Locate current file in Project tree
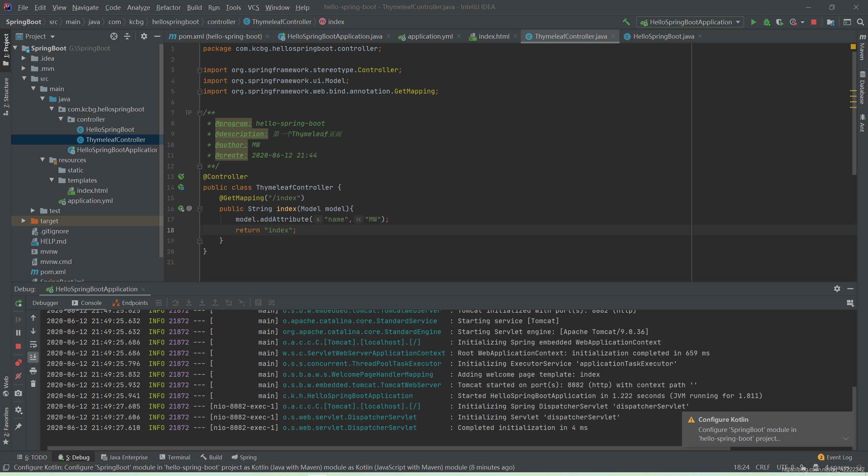Image resolution: width=868 pixels, height=476 pixels. (x=114, y=36)
